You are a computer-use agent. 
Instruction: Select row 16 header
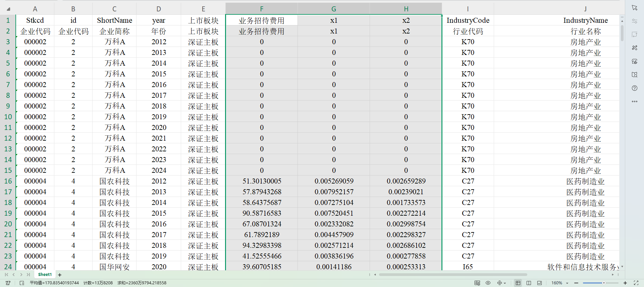(8, 181)
